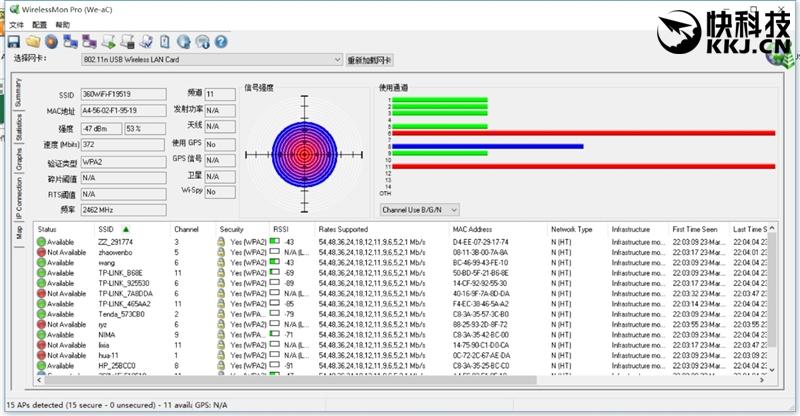Open the 帮助 menu
The image size is (800, 416).
[63, 25]
